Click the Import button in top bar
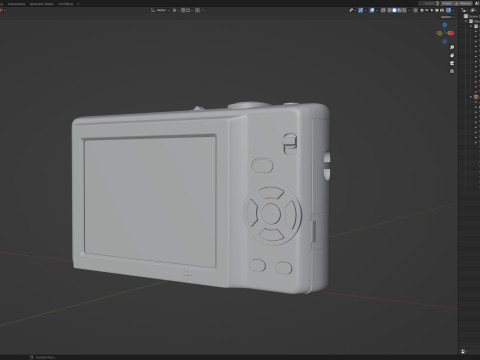 click(x=446, y=3)
